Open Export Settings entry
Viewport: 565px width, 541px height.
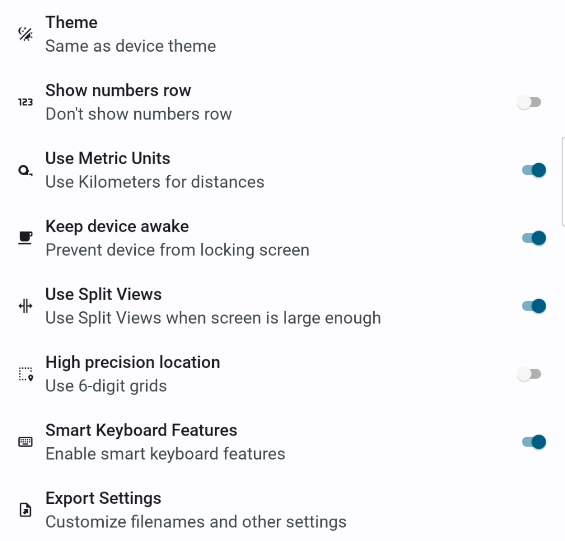[x=282, y=510]
